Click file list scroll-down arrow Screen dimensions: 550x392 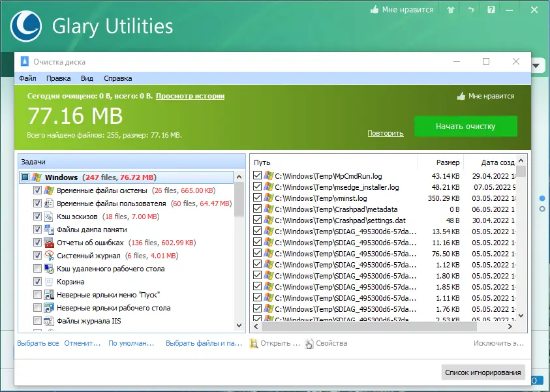521,316
